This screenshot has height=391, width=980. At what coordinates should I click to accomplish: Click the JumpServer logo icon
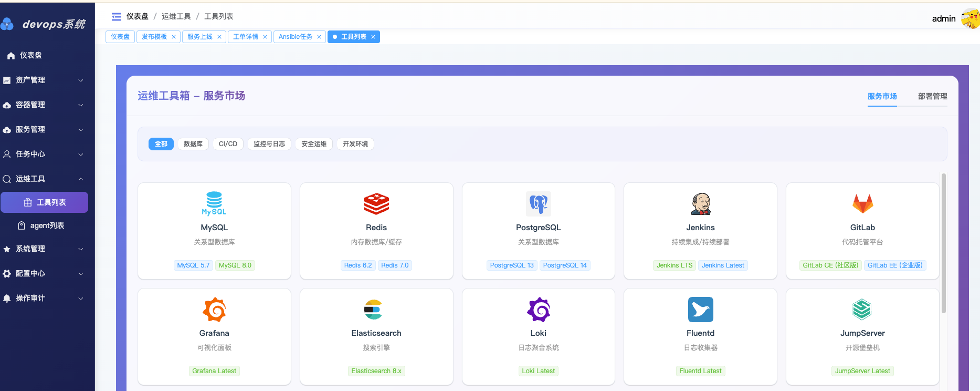point(862,310)
